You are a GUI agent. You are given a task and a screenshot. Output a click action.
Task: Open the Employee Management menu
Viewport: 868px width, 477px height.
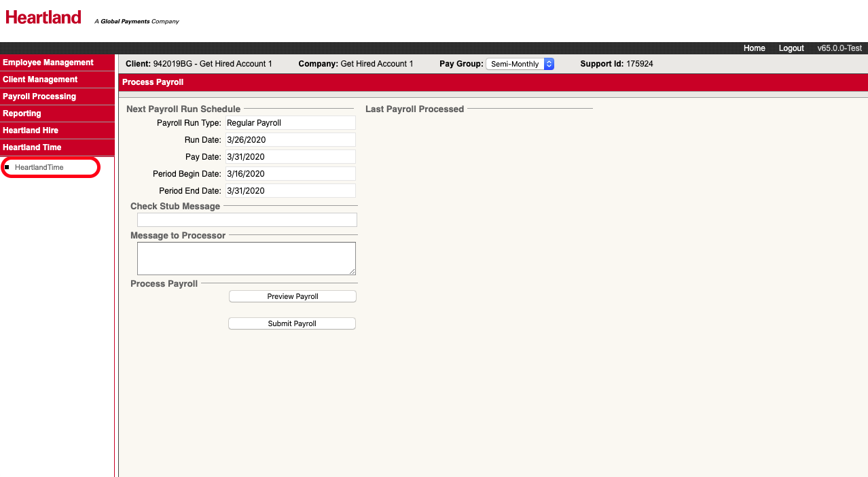(x=48, y=62)
